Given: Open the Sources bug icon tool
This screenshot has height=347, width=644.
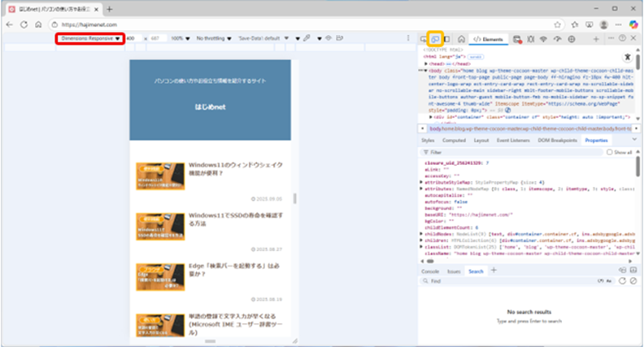Looking at the screenshot, I should (531, 39).
